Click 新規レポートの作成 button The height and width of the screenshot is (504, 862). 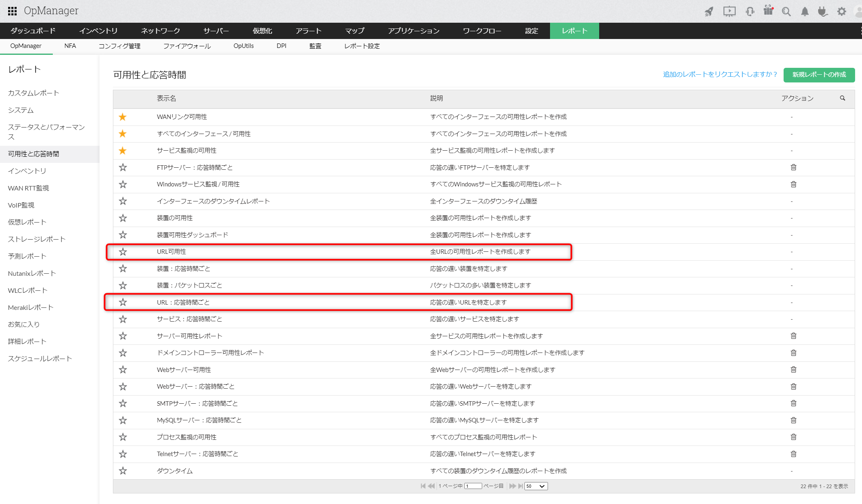tap(819, 75)
